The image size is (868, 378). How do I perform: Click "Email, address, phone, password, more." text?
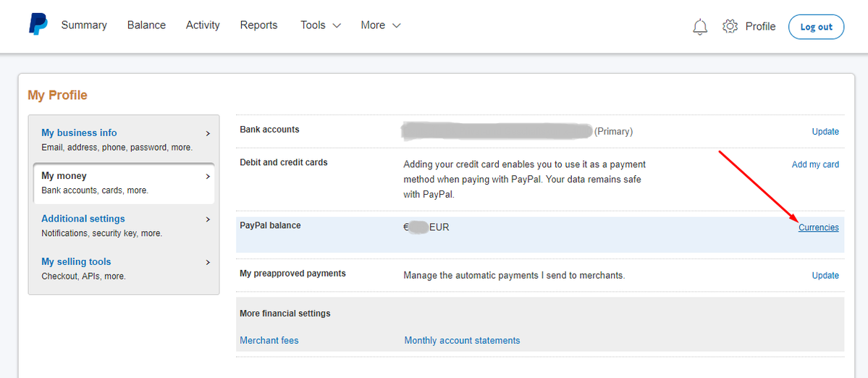pyautogui.click(x=117, y=148)
